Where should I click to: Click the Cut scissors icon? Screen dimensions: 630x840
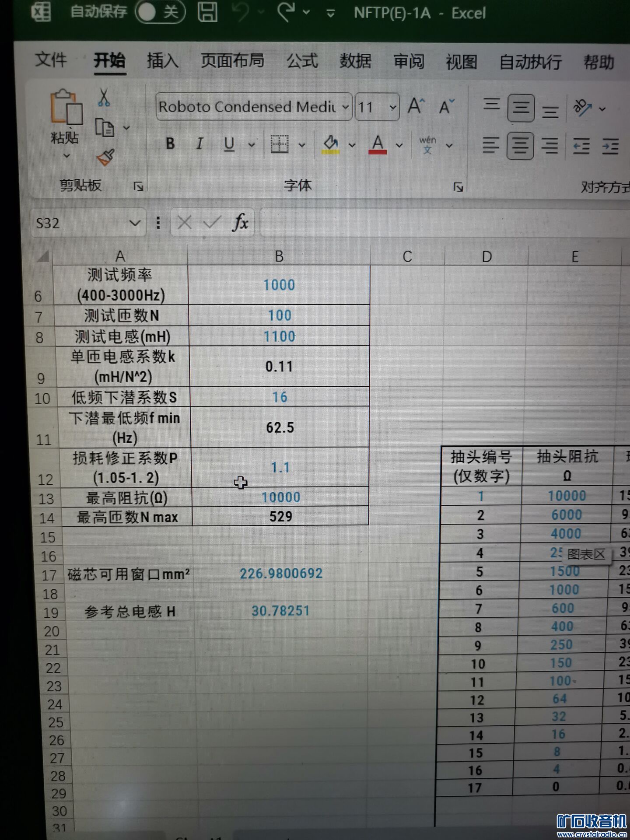click(104, 97)
